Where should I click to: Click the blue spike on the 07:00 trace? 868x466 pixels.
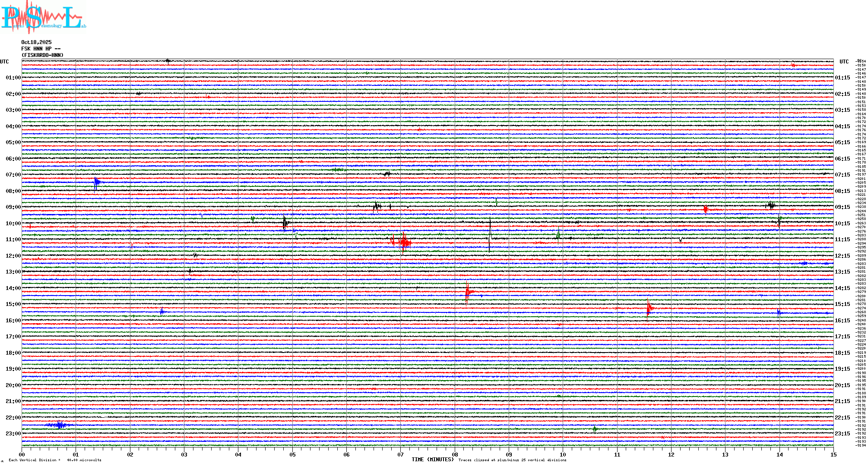(x=97, y=183)
